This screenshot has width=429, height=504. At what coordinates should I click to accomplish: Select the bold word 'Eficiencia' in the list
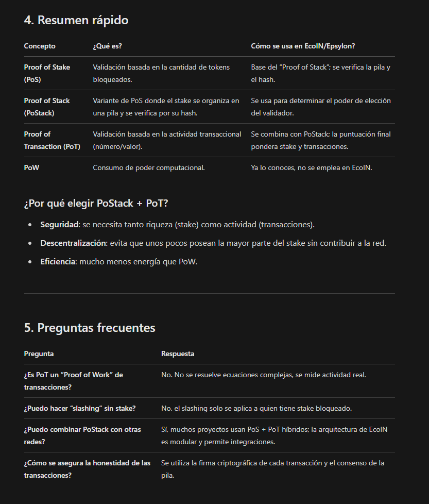pyautogui.click(x=58, y=262)
